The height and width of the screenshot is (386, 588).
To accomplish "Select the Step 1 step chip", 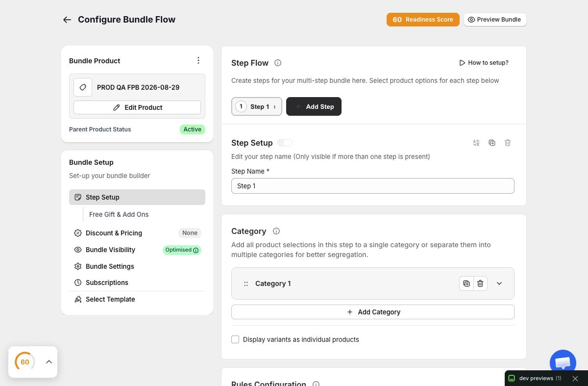I will [x=257, y=106].
